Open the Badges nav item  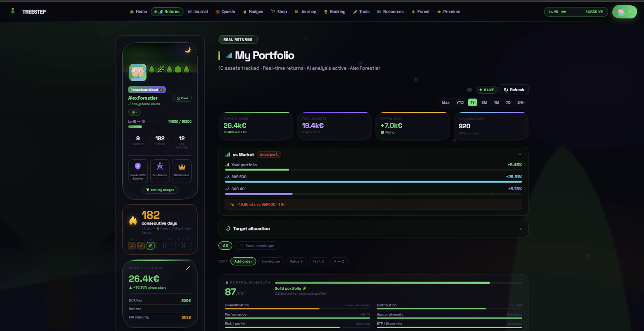[x=253, y=12]
